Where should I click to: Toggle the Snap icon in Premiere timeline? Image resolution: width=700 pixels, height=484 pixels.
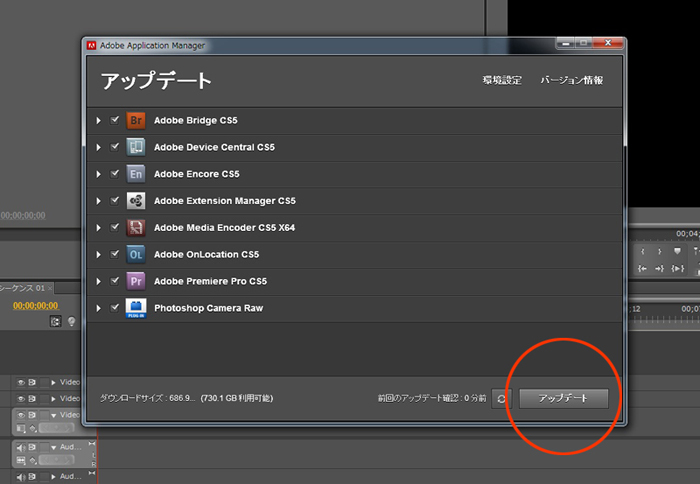click(55, 321)
